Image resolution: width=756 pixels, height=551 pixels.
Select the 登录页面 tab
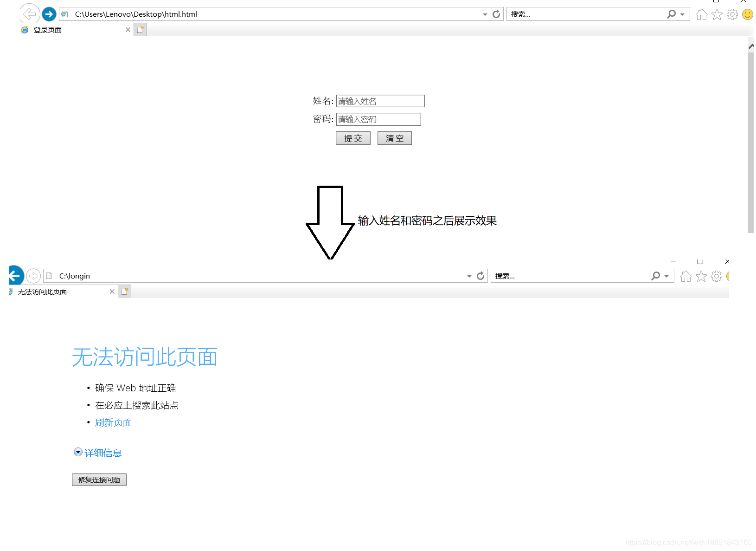click(76, 30)
